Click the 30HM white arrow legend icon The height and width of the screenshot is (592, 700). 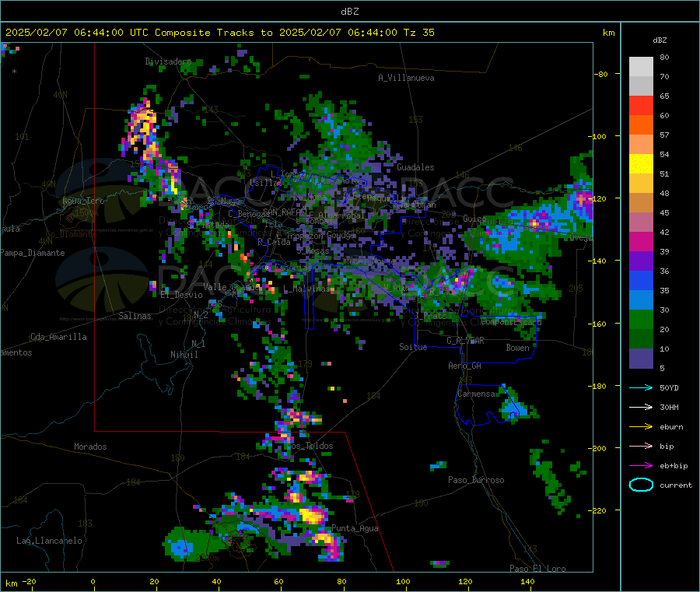[641, 407]
